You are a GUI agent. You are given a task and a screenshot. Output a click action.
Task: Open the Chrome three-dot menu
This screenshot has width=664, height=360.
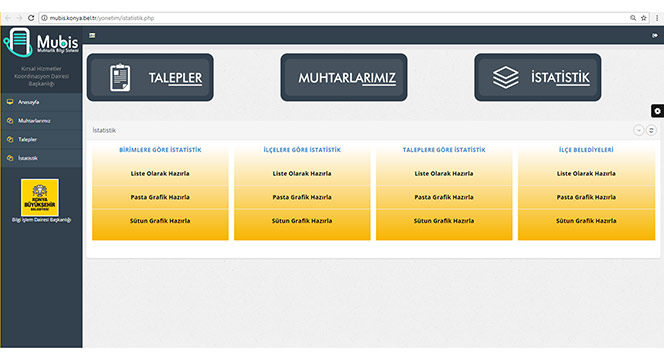coord(657,18)
